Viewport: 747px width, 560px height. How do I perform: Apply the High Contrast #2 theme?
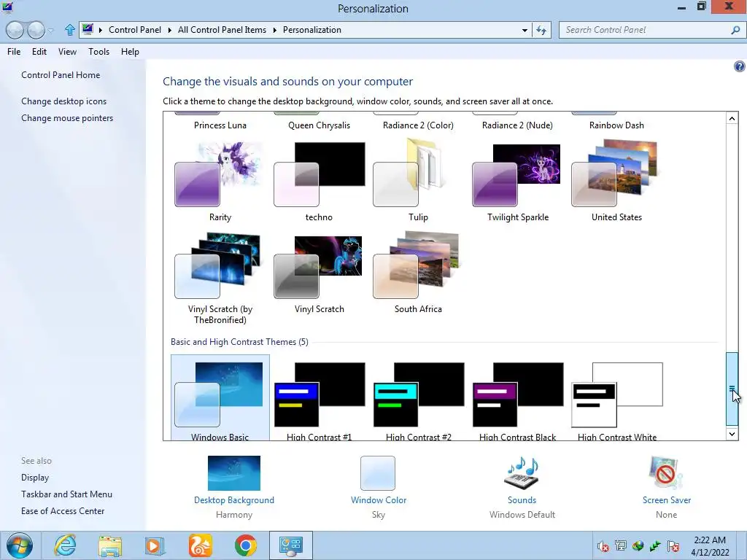[418, 401]
